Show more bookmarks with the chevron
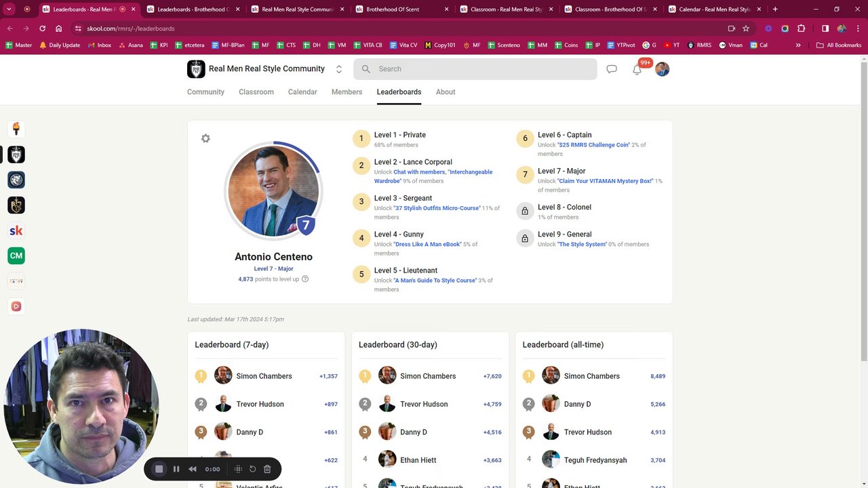Screen dimensions: 868x488 click(798, 45)
